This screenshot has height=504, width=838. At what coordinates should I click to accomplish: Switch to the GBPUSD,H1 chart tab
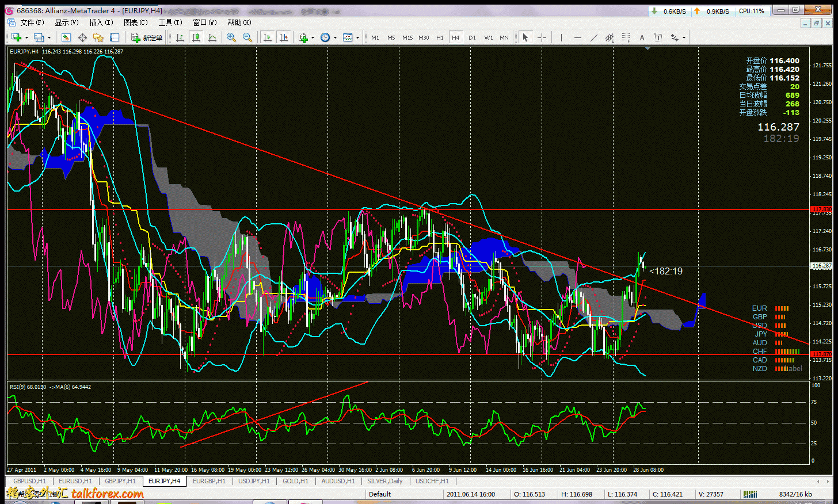[29, 481]
